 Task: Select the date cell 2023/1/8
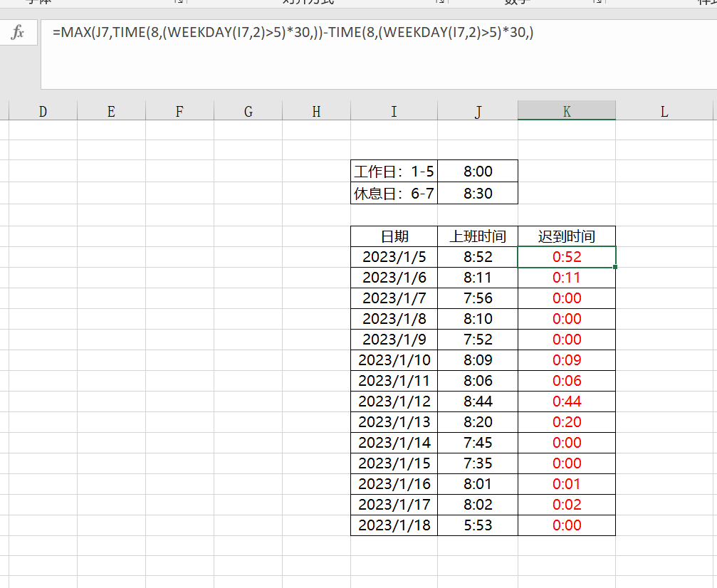coord(394,319)
